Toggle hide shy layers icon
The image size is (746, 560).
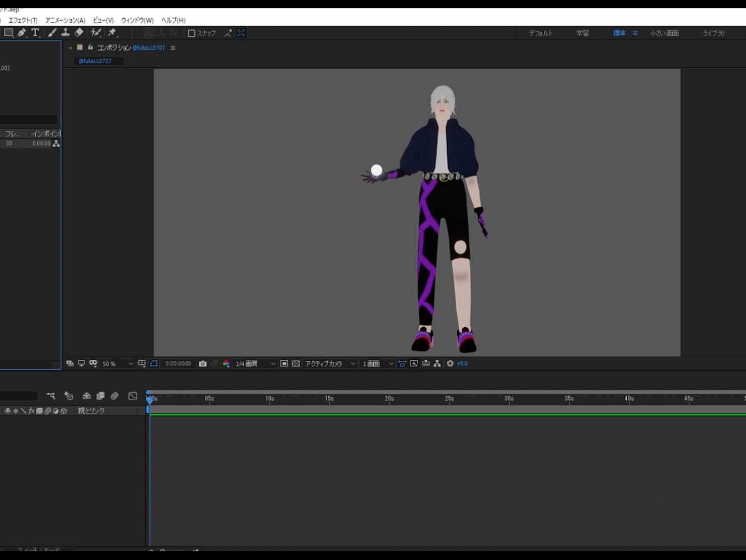coord(87,396)
